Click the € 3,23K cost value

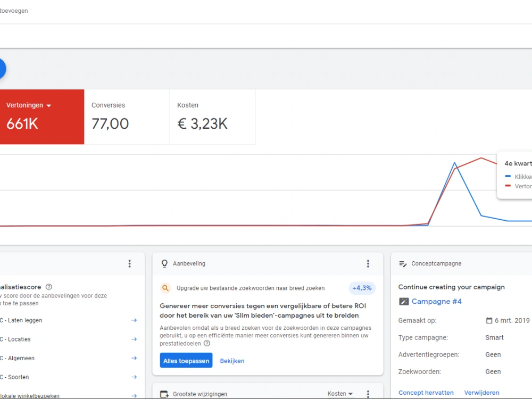(202, 124)
